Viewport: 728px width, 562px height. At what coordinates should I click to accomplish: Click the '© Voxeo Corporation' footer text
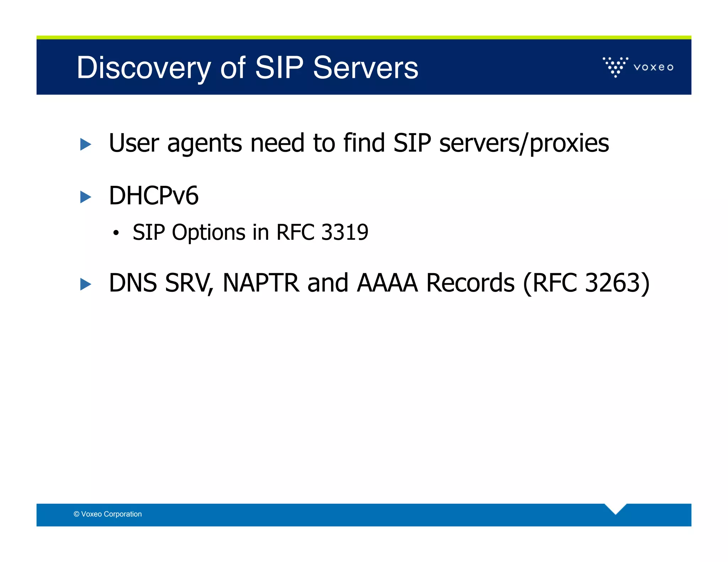[x=108, y=514]
